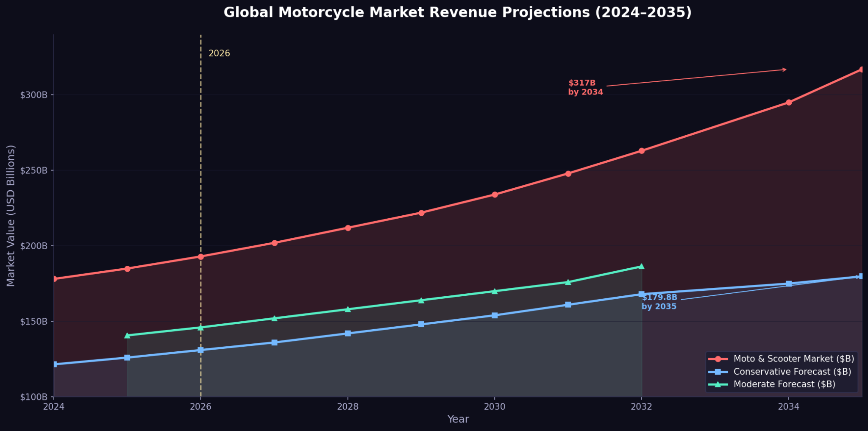Click the green triangle marker at 2027
The height and width of the screenshot is (431, 868).
[x=274, y=318]
